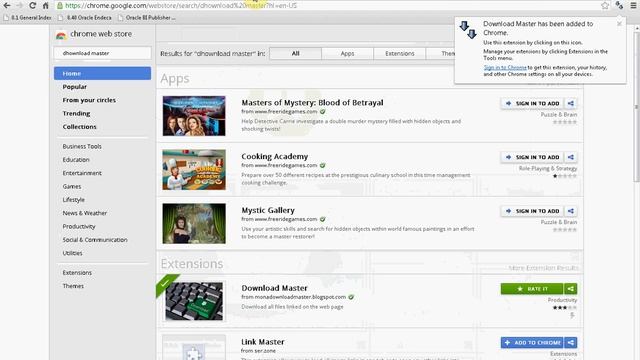Open the browser home icon
This screenshot has width=640, height=360.
click(x=45, y=6)
